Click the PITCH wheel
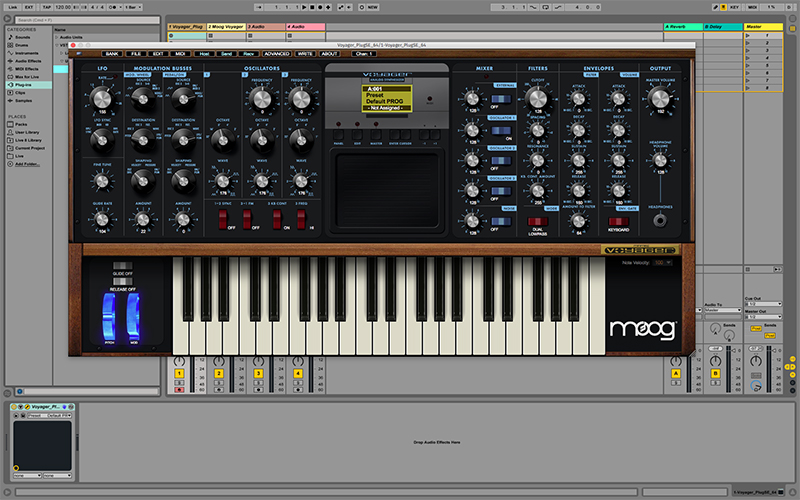The width and height of the screenshot is (800, 500). tap(110, 316)
